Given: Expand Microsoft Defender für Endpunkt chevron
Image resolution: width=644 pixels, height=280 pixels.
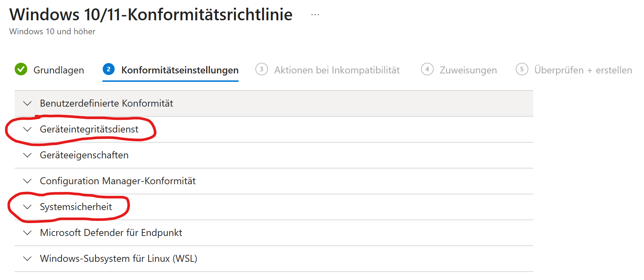Looking at the screenshot, I should coord(27,233).
